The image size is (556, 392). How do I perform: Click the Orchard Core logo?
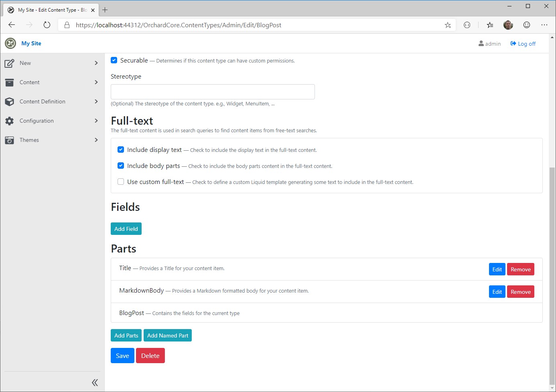pyautogui.click(x=10, y=43)
